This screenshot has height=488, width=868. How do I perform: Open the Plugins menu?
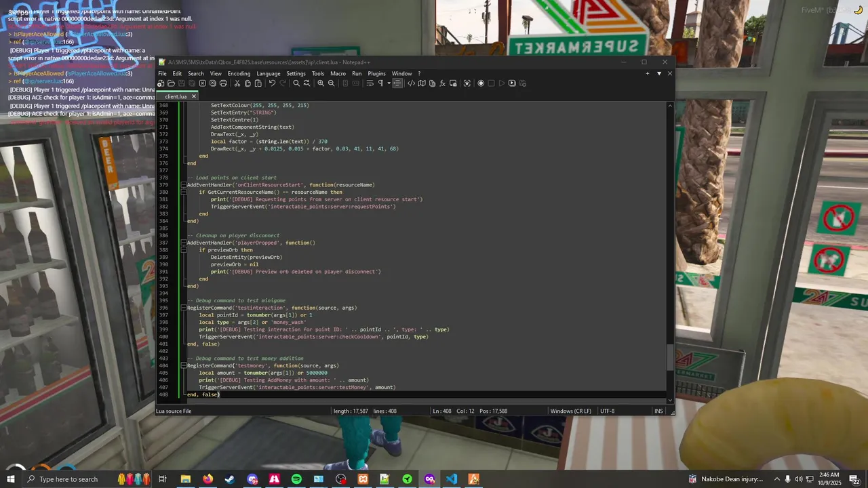point(377,73)
